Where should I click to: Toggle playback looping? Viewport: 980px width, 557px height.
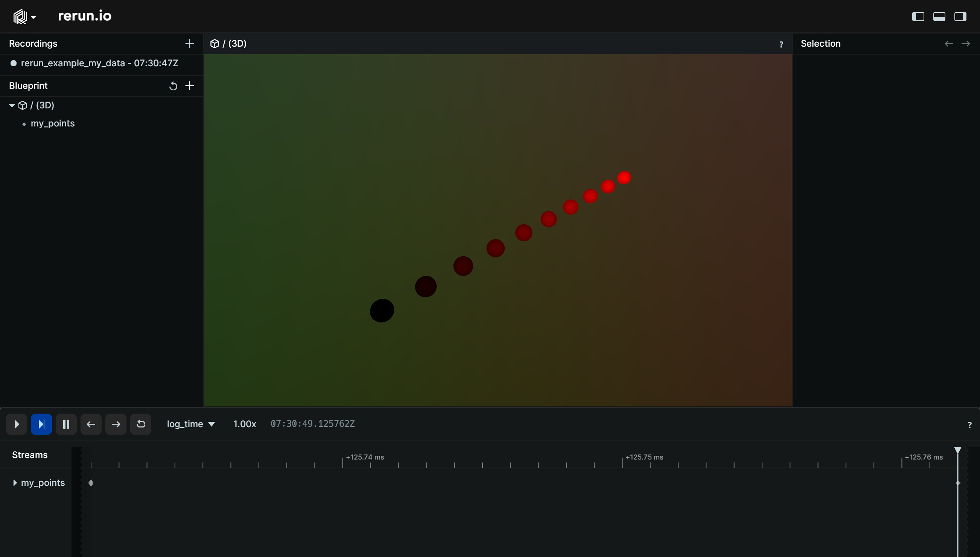141,424
